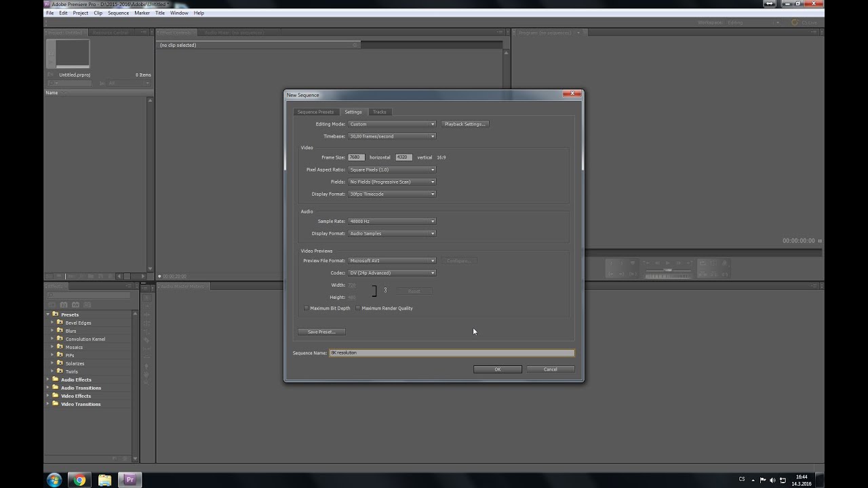
Task: Click the jog wheel in Program monitor
Action: (668, 276)
